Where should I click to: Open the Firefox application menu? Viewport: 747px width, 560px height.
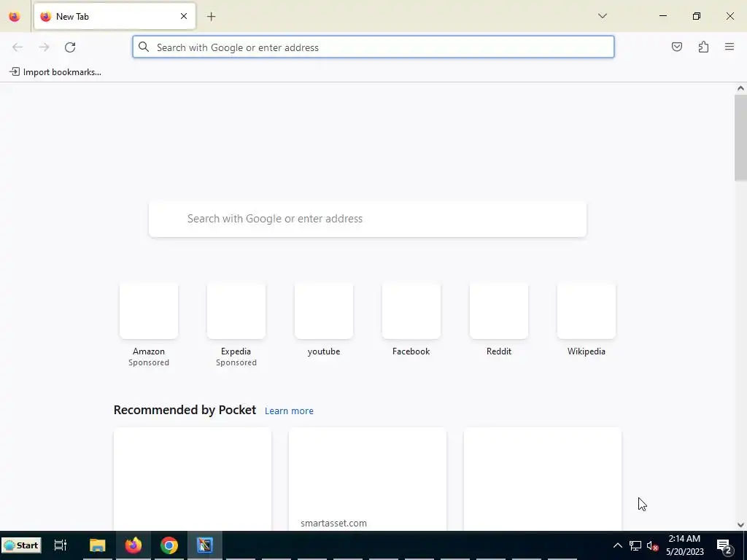pos(729,47)
